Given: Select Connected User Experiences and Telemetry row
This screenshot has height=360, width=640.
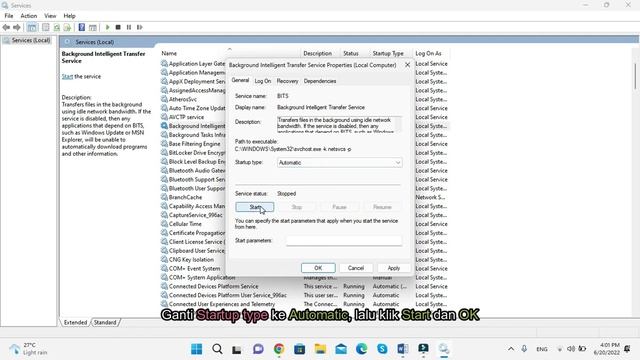Looking at the screenshot, I should [222, 304].
